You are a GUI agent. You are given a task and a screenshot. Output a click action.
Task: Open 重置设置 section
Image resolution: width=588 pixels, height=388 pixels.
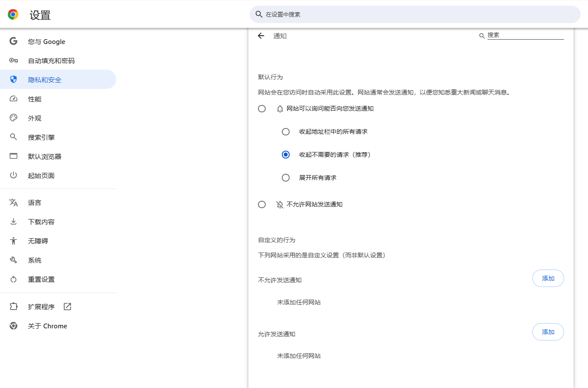pyautogui.click(x=58, y=279)
